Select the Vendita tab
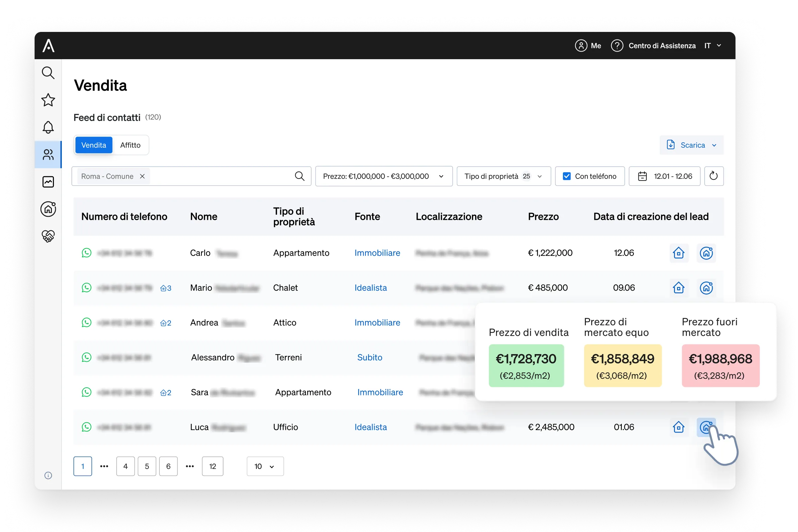 (94, 145)
